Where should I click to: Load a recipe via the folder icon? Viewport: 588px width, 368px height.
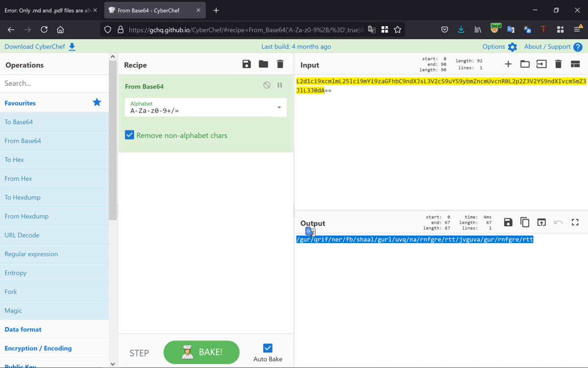[x=264, y=64]
